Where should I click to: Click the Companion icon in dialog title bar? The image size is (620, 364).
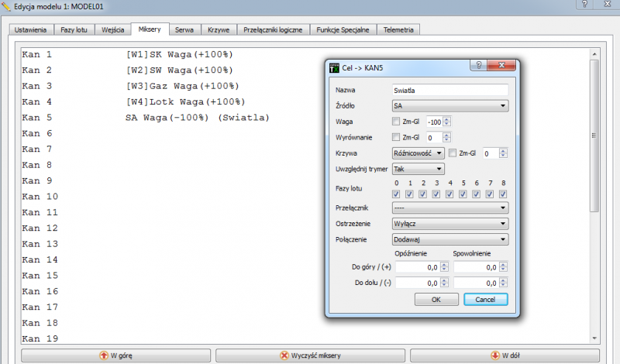pos(334,67)
